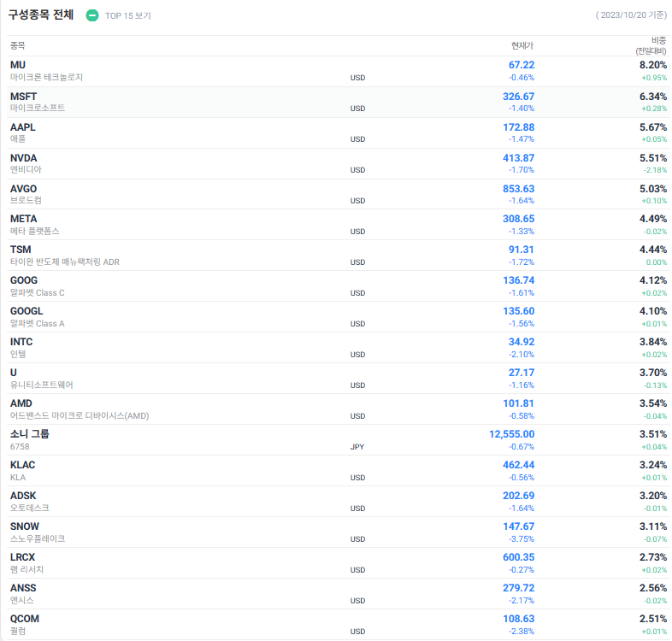Select the KLAC ticker
This screenshot has width=672, height=641.
23,465
